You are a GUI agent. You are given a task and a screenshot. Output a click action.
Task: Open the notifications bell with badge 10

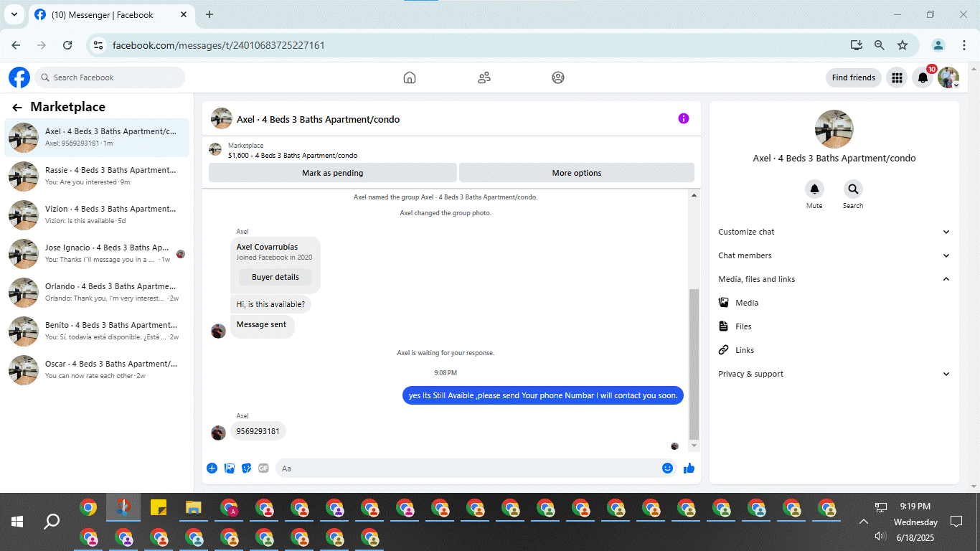coord(923,77)
